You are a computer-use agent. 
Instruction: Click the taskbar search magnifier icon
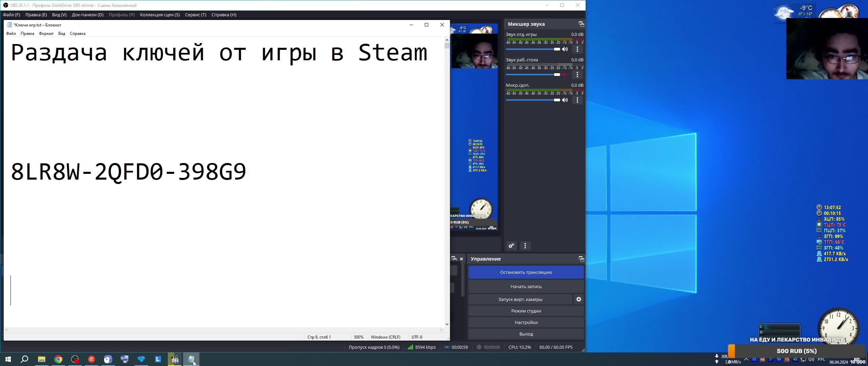tap(24, 359)
